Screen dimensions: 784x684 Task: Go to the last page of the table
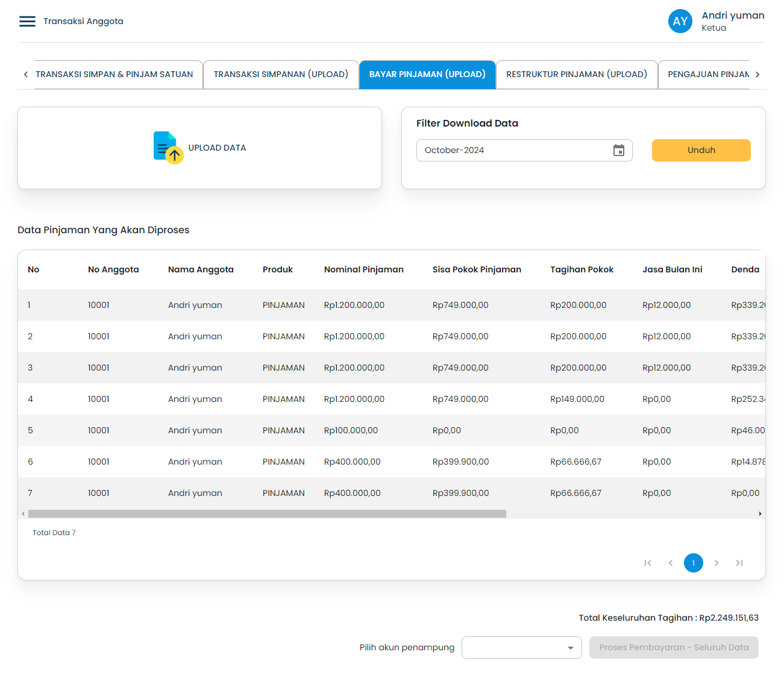(739, 563)
